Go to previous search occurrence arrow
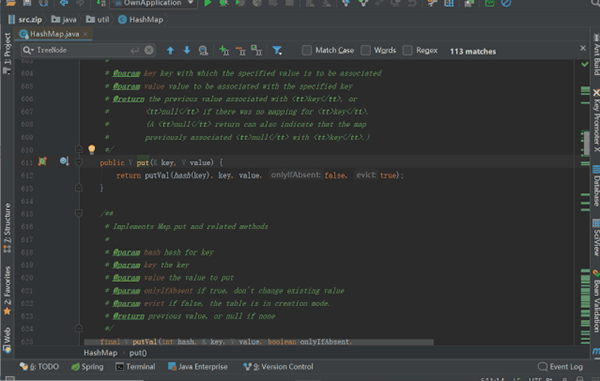The width and height of the screenshot is (600, 381). 170,50
